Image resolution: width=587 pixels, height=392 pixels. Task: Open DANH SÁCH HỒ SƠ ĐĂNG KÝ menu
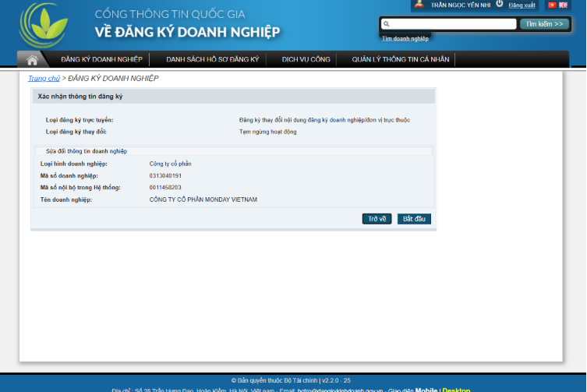pyautogui.click(x=212, y=59)
